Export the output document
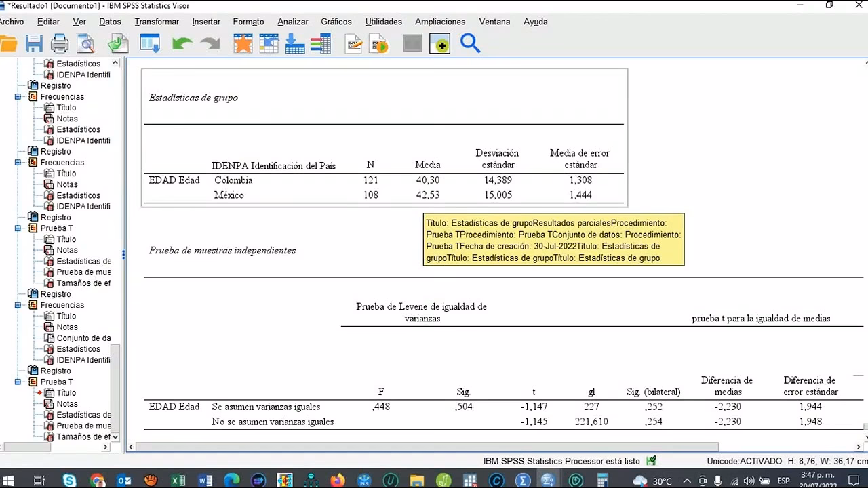This screenshot has width=868, height=488. click(x=118, y=43)
